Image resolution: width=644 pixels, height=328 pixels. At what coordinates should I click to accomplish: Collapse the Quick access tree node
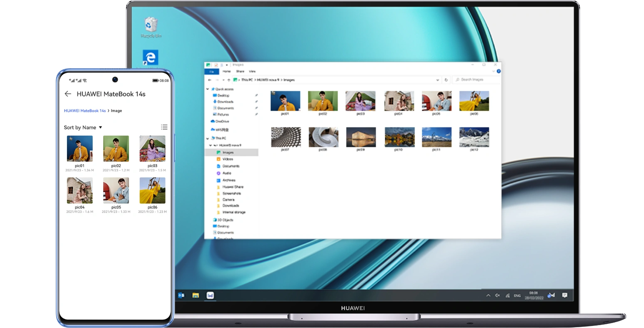tap(208, 89)
